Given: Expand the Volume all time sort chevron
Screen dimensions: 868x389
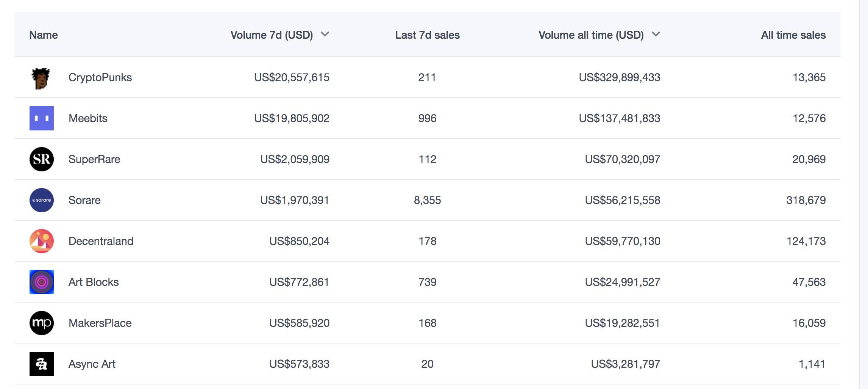Looking at the screenshot, I should click(656, 35).
